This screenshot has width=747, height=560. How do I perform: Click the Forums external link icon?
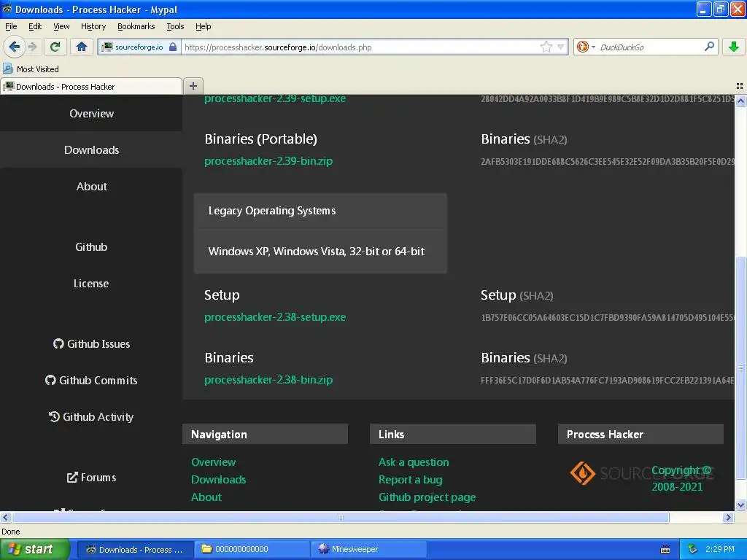pyautogui.click(x=72, y=477)
